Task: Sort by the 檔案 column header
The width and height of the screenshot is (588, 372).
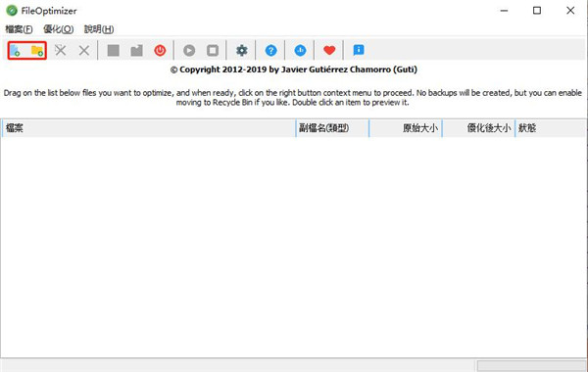Action: coord(149,128)
